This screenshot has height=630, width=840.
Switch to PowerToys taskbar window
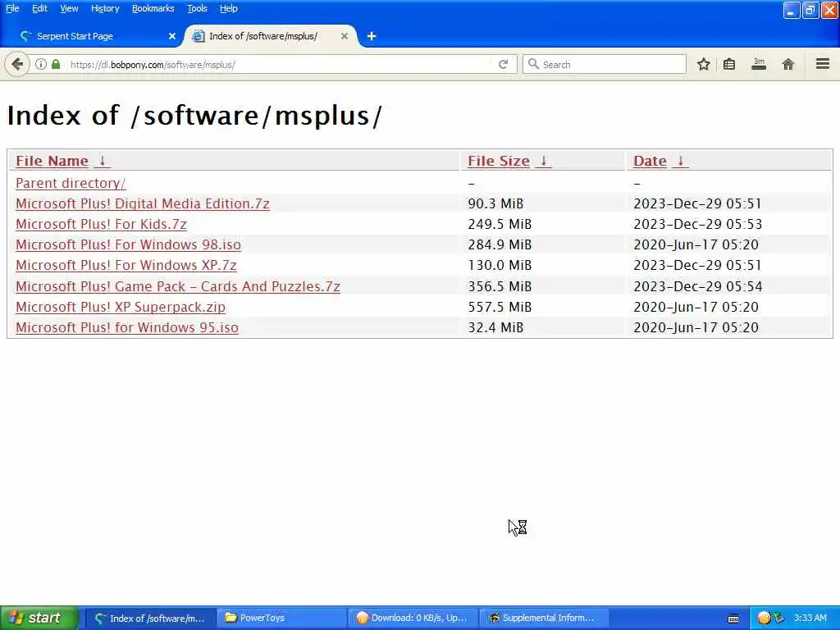[282, 619]
